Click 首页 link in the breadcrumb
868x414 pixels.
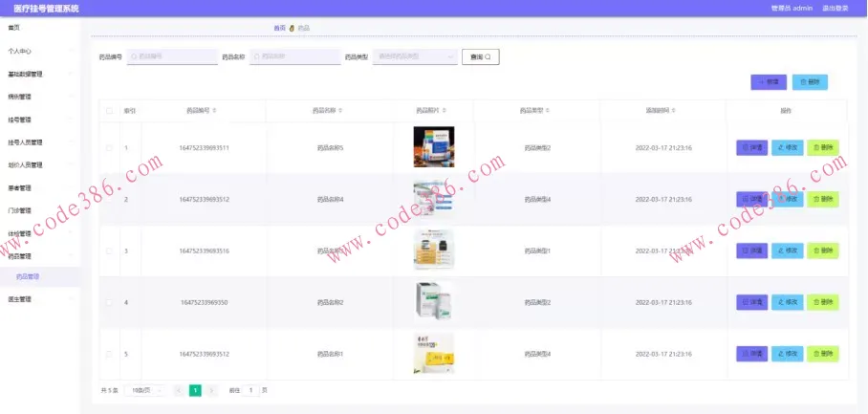click(x=279, y=28)
